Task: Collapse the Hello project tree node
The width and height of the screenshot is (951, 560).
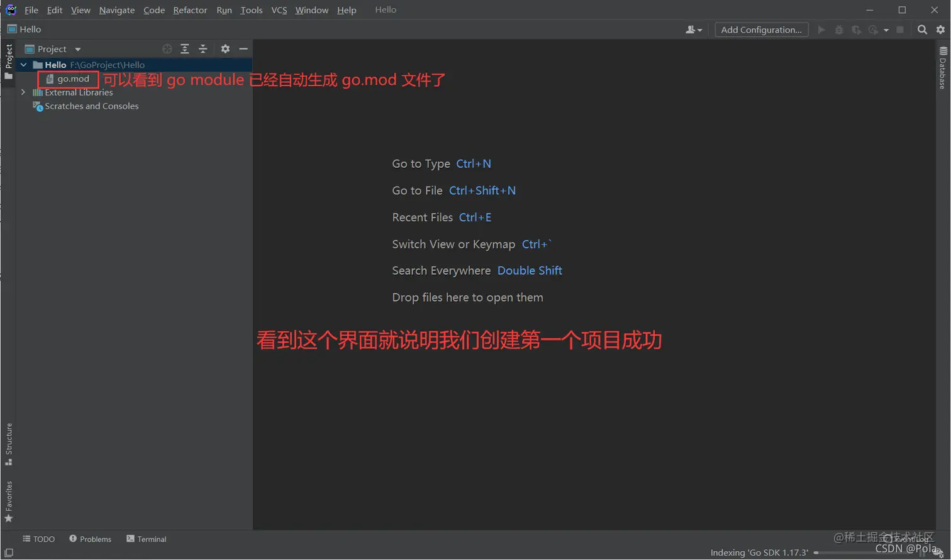Action: click(x=23, y=64)
